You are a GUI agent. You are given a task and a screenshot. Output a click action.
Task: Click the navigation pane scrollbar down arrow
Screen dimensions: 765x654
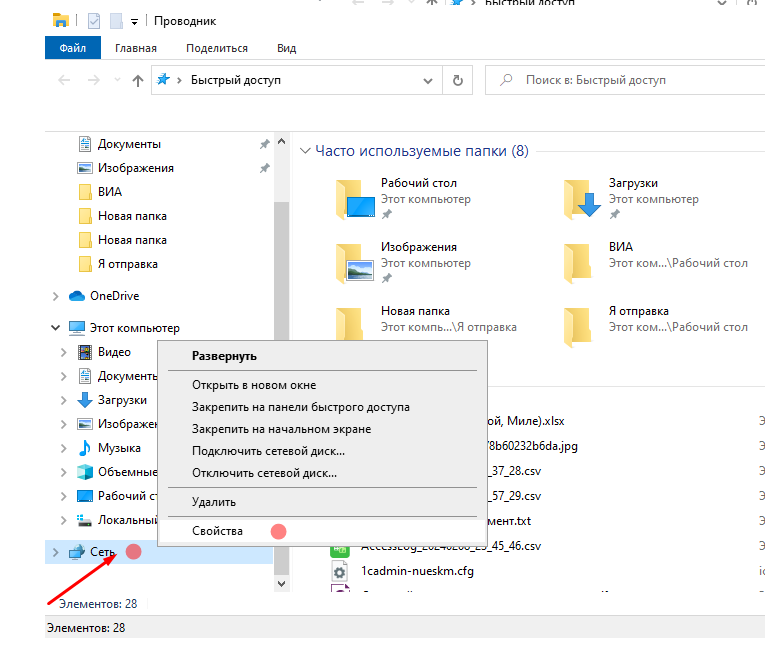pyautogui.click(x=281, y=582)
